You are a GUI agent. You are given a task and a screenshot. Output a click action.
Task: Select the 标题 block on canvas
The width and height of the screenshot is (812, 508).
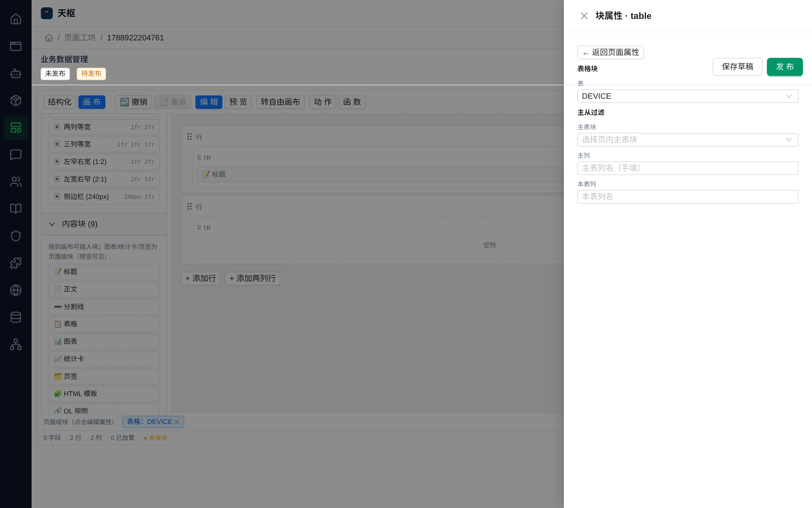click(380, 174)
